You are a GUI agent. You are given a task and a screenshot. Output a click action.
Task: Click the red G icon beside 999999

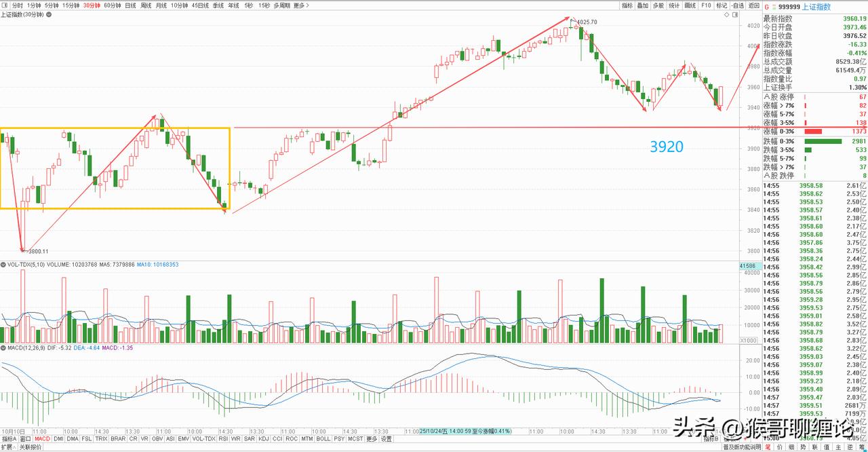(767, 7)
